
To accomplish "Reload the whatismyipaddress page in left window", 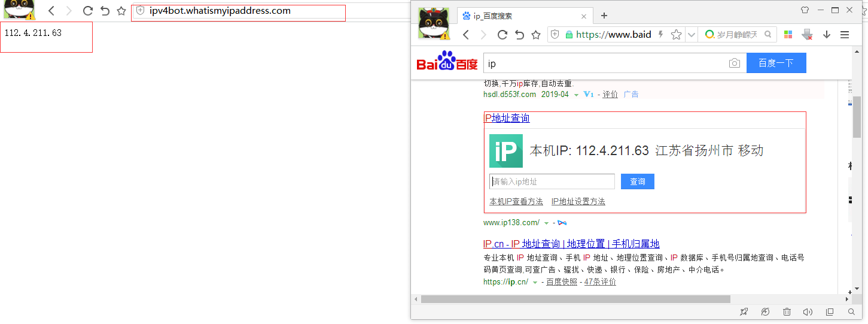I will (x=88, y=11).
